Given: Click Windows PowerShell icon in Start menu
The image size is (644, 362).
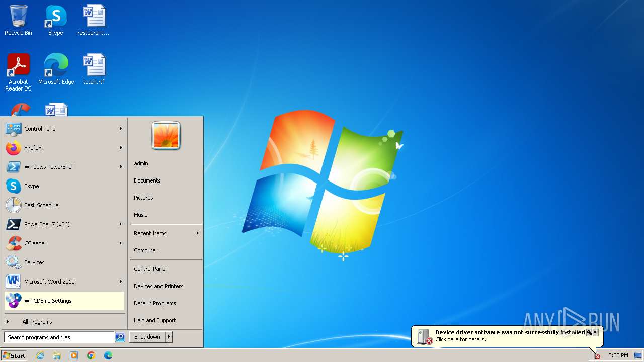Looking at the screenshot, I should 14,167.
